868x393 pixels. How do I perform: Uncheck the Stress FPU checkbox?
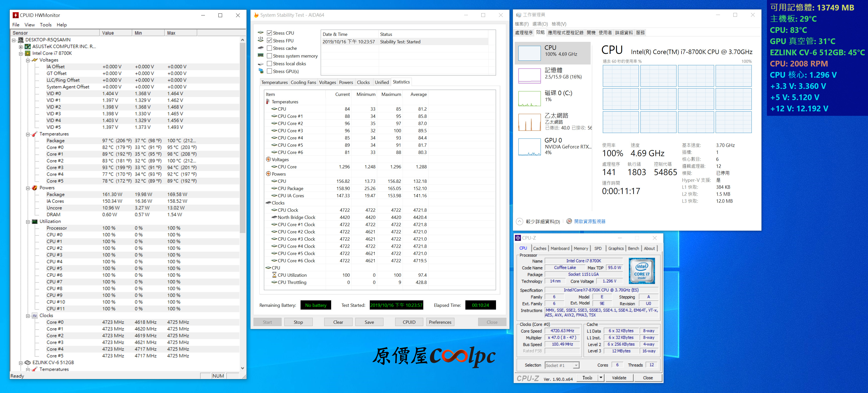[269, 40]
